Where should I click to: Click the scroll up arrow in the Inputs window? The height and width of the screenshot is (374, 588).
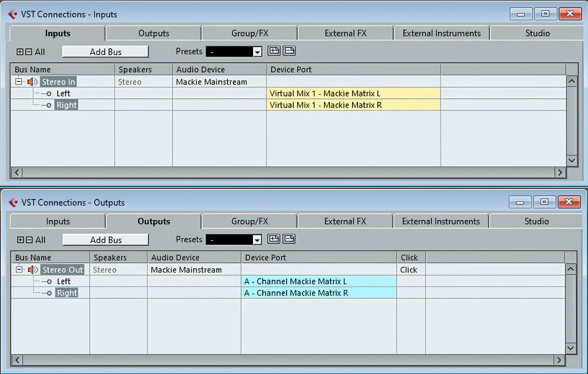(x=571, y=81)
